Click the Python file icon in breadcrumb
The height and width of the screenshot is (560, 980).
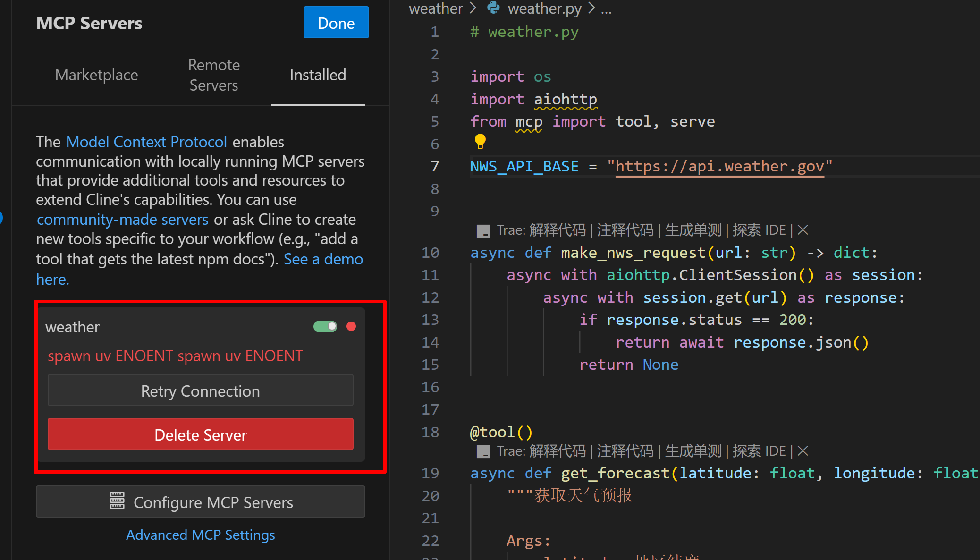pos(493,8)
